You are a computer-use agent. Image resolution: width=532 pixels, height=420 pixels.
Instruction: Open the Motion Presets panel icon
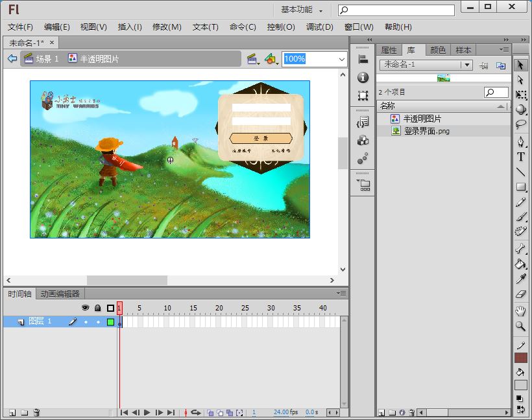click(363, 158)
